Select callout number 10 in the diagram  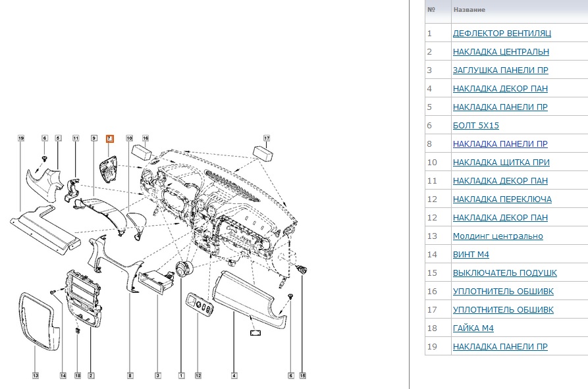[x=129, y=138]
